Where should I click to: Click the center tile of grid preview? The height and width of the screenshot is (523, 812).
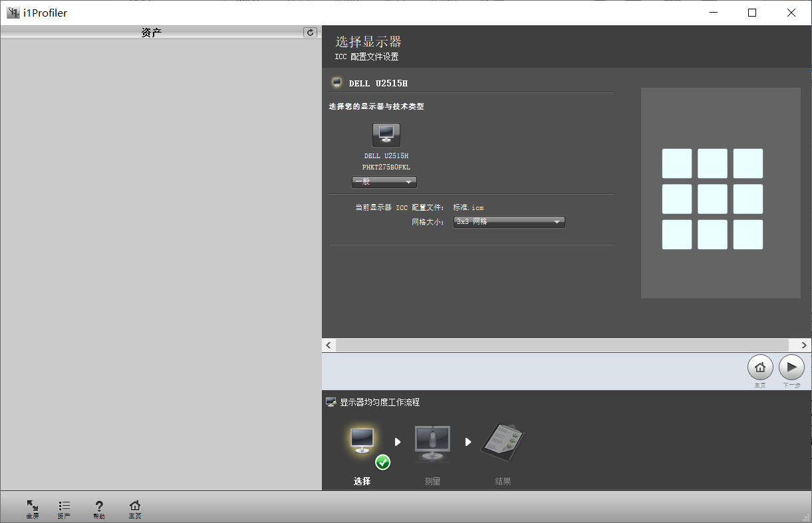[x=712, y=199]
